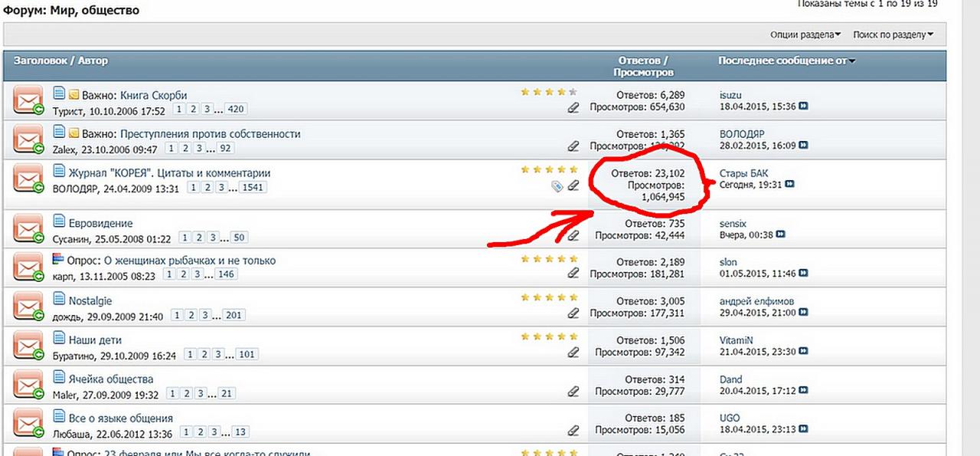Click the paperclip icon in Наши дети row
Image resolution: width=980 pixels, height=456 pixels.
click(573, 353)
